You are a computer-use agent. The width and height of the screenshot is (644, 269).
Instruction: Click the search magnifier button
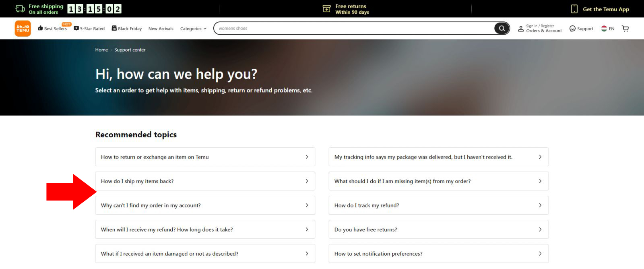(x=502, y=28)
